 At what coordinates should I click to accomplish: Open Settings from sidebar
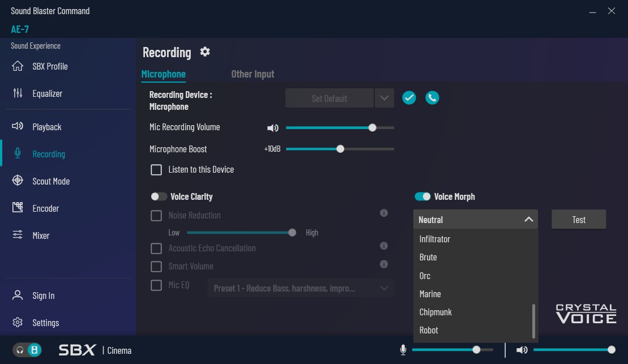tap(46, 323)
